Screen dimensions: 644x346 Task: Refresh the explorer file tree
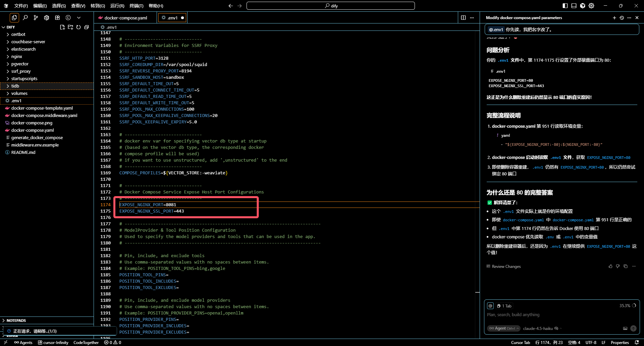[x=78, y=27]
